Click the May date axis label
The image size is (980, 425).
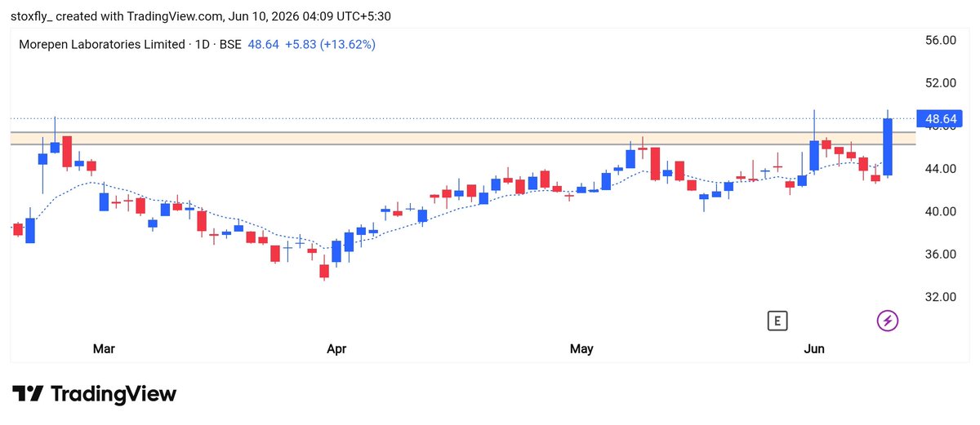[x=581, y=349]
